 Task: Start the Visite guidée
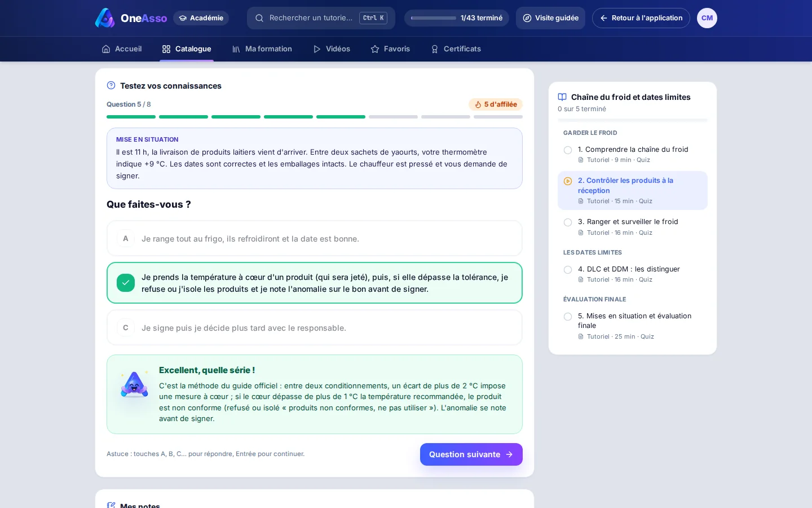550,18
